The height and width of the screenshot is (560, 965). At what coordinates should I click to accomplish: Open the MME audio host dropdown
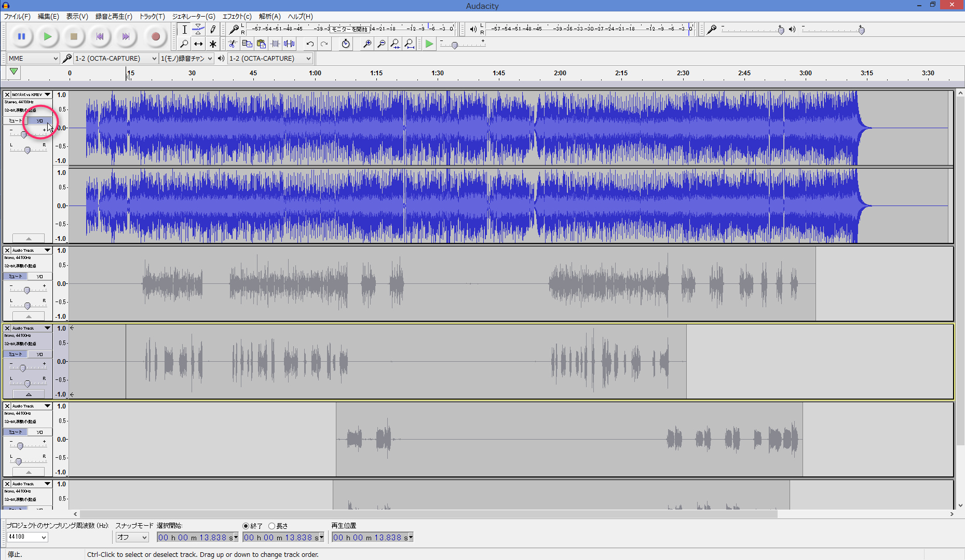[33, 58]
